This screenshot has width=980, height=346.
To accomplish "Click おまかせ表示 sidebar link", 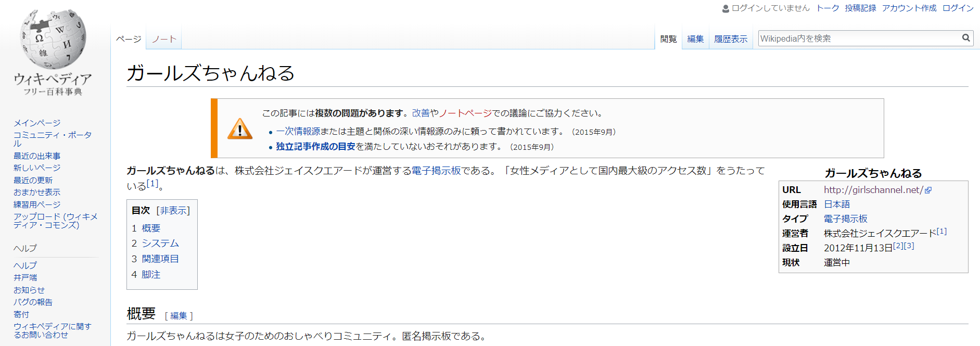I will (x=37, y=193).
